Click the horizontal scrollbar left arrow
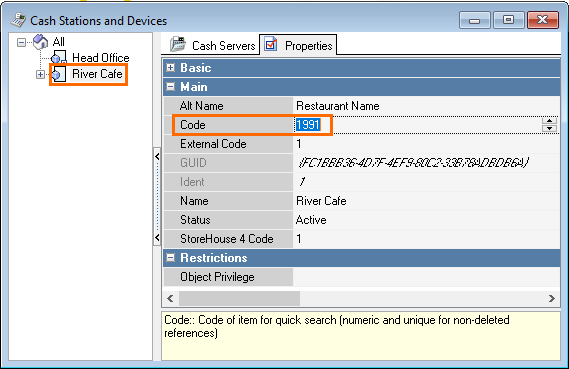This screenshot has width=569, height=369. (170, 299)
